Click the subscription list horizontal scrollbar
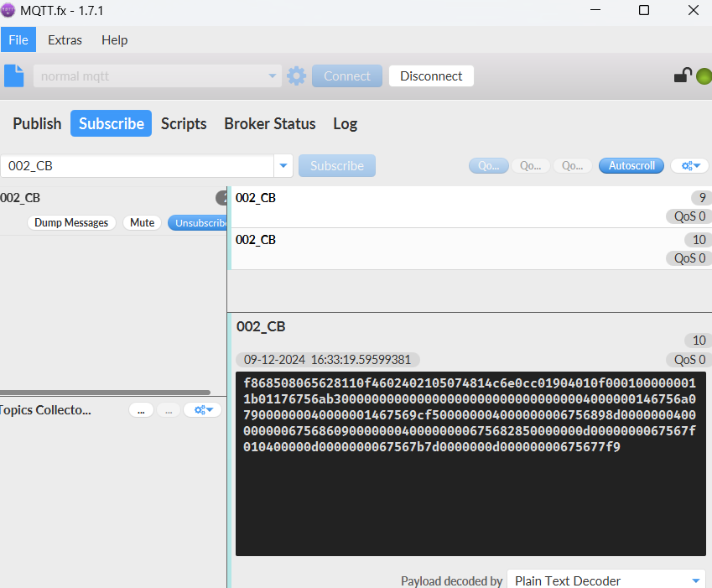This screenshot has height=588, width=712. (105, 392)
